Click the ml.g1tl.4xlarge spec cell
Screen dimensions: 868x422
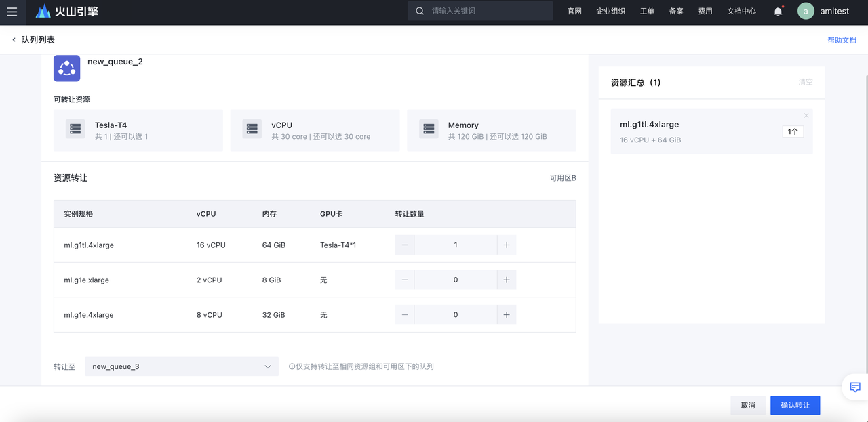(x=89, y=245)
